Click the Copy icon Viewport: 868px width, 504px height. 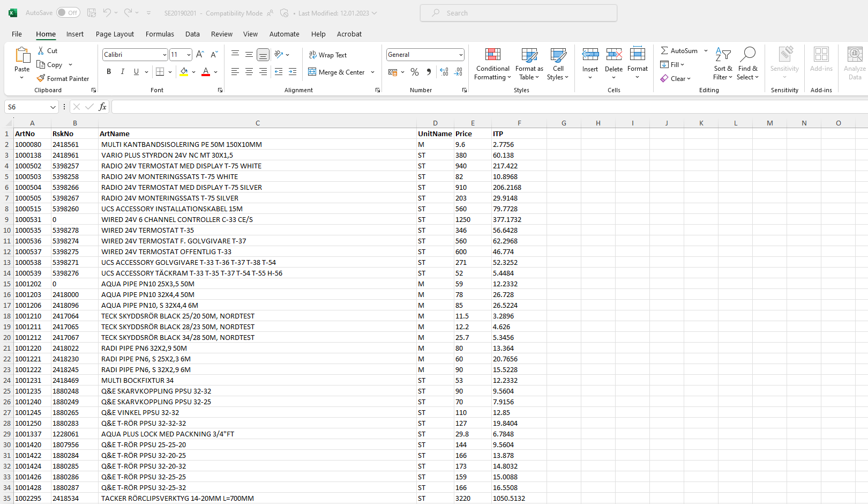click(x=41, y=64)
